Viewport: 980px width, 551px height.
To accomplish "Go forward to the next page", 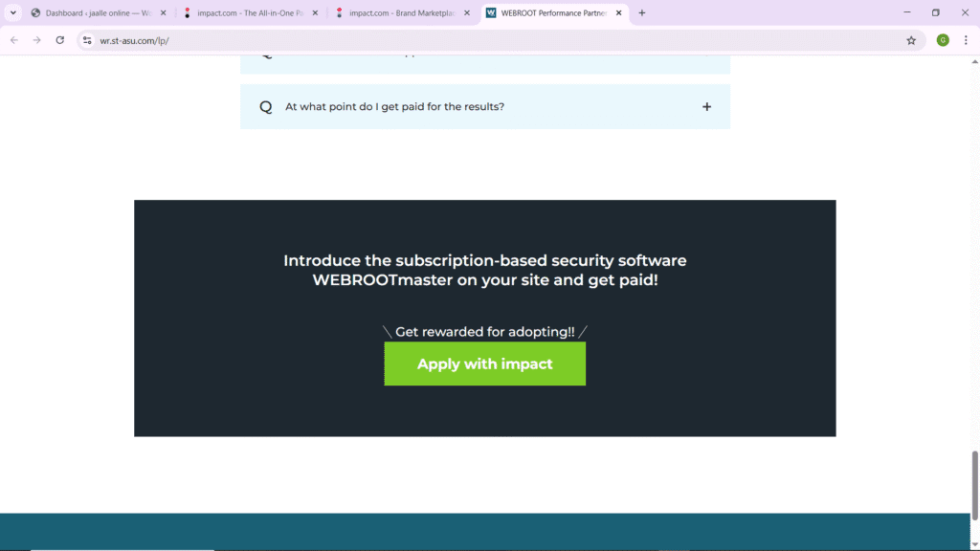I will point(37,40).
